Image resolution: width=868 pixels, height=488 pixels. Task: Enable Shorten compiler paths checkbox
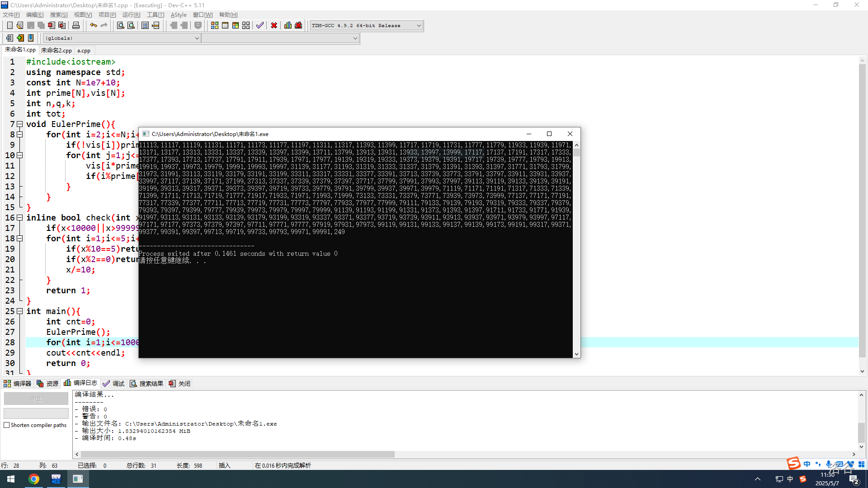(x=7, y=425)
